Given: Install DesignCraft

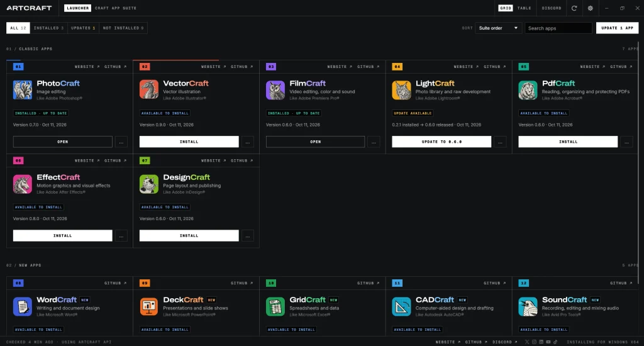Looking at the screenshot, I should coord(189,236).
